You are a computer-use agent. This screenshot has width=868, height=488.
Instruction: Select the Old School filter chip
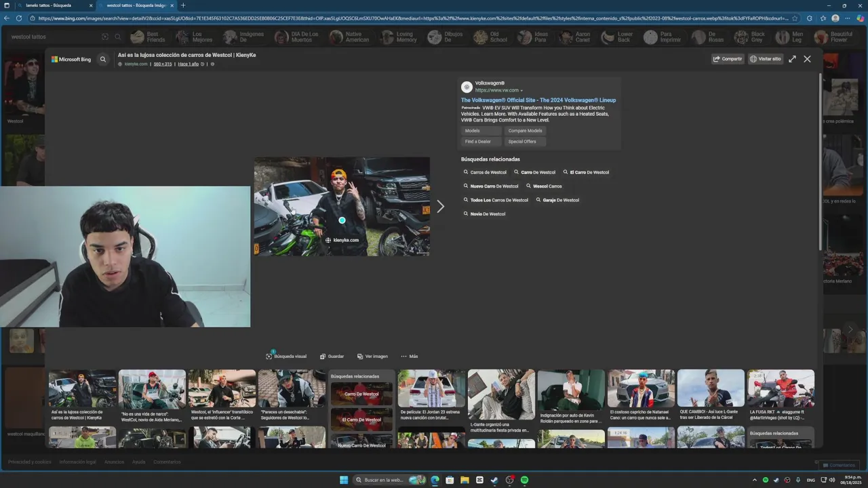490,37
